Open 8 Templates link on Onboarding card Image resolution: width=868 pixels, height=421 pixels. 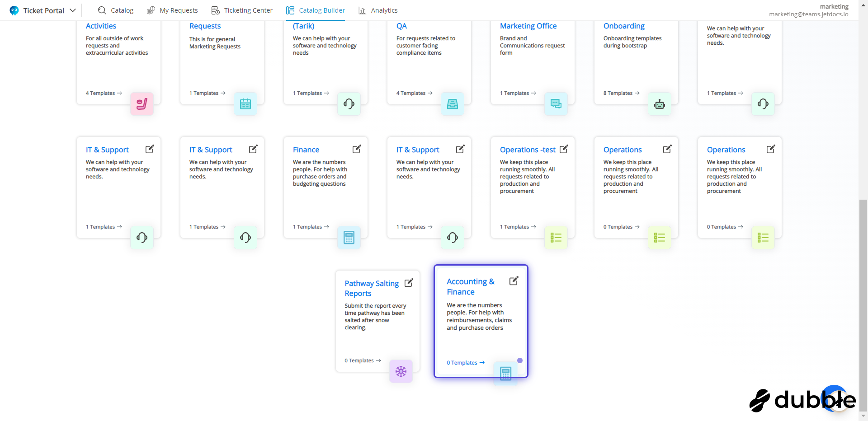pos(622,93)
